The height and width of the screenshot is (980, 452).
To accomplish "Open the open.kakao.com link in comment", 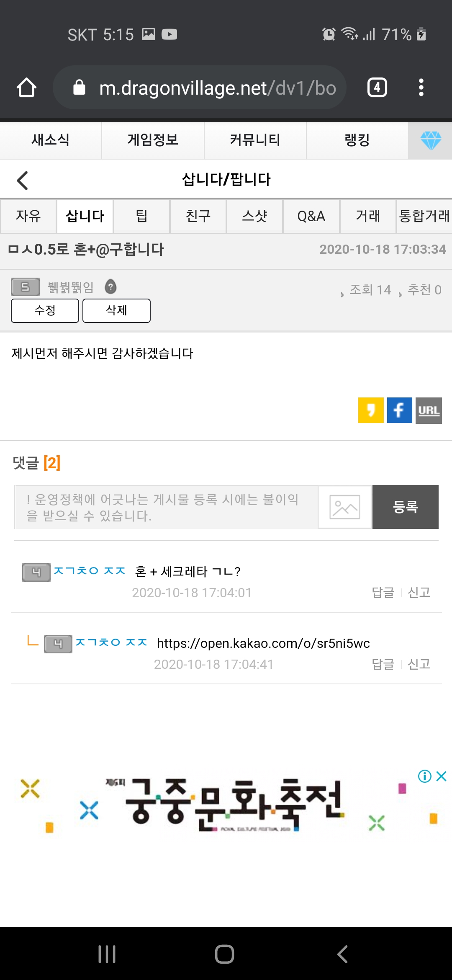I will 263,643.
